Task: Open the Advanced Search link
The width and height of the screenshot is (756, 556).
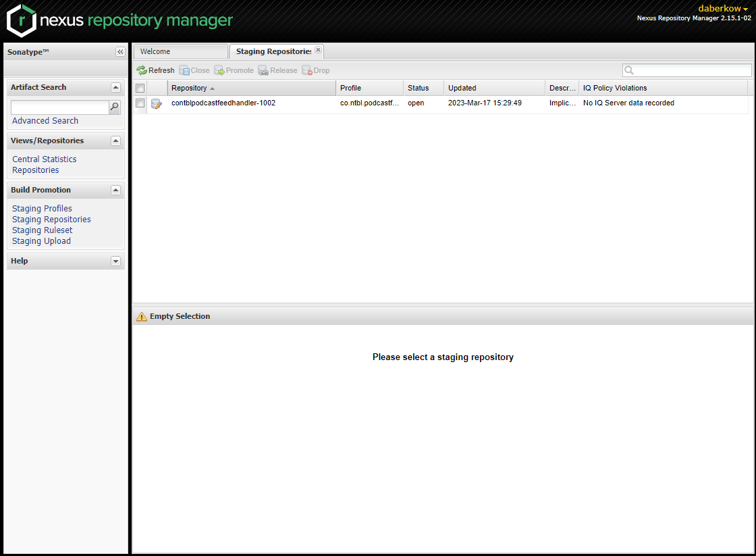Action: (45, 121)
